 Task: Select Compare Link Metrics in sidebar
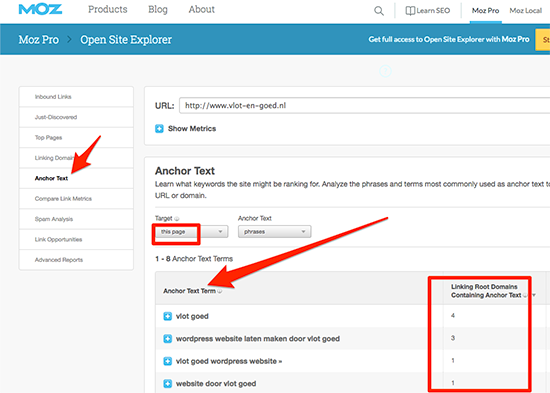(76, 199)
